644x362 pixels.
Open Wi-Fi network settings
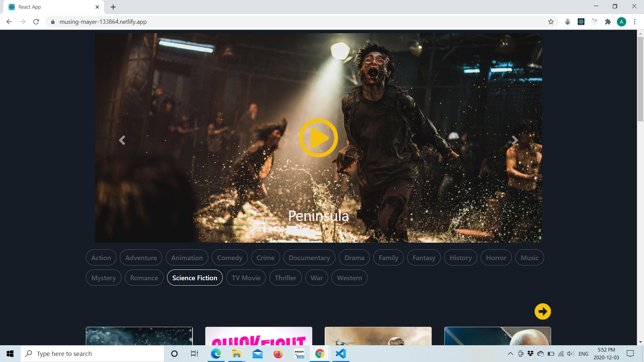click(561, 354)
